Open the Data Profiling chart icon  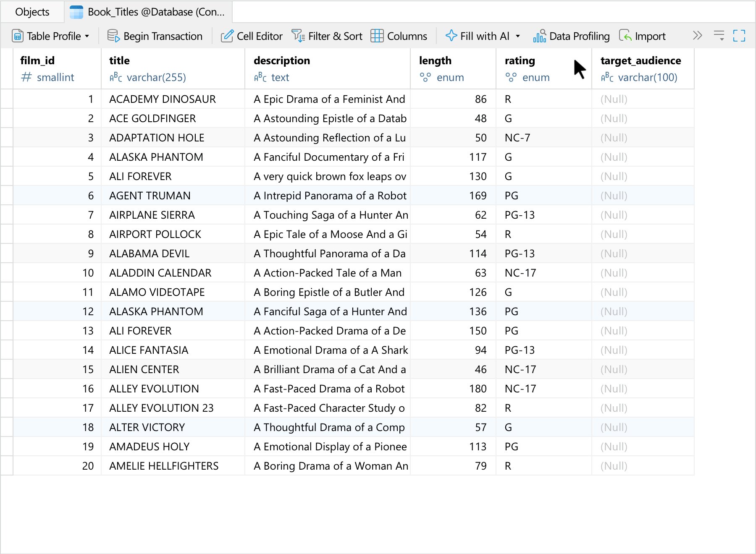[x=540, y=36]
